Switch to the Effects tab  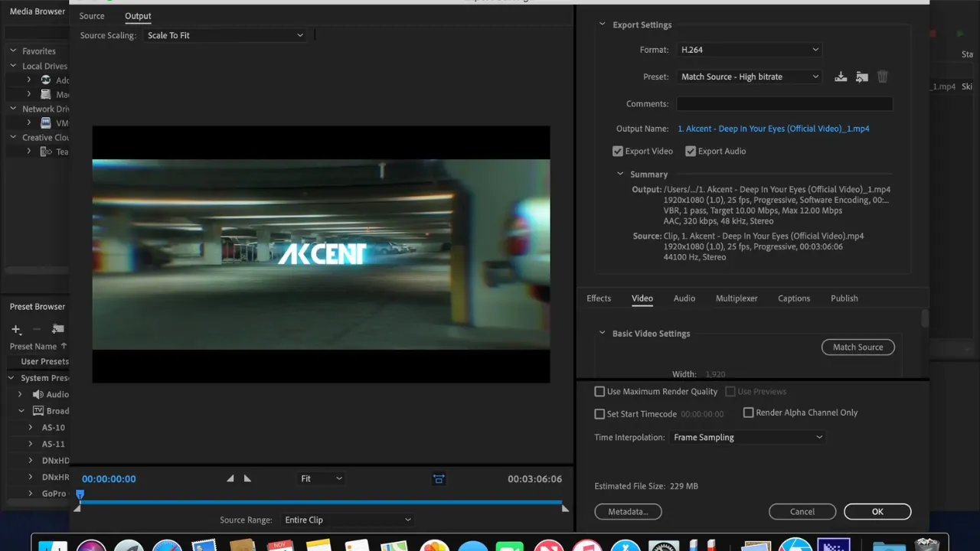coord(599,298)
